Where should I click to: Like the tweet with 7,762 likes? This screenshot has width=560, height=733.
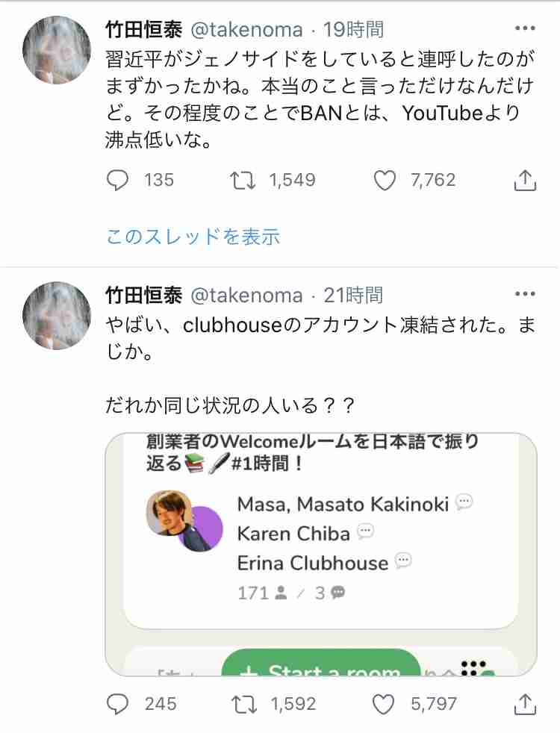pos(382,180)
